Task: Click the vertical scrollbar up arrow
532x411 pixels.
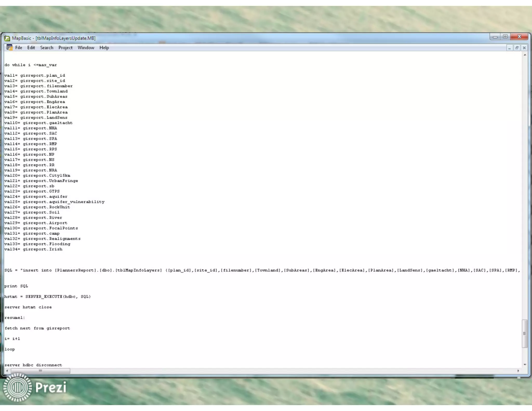Action: [x=525, y=55]
